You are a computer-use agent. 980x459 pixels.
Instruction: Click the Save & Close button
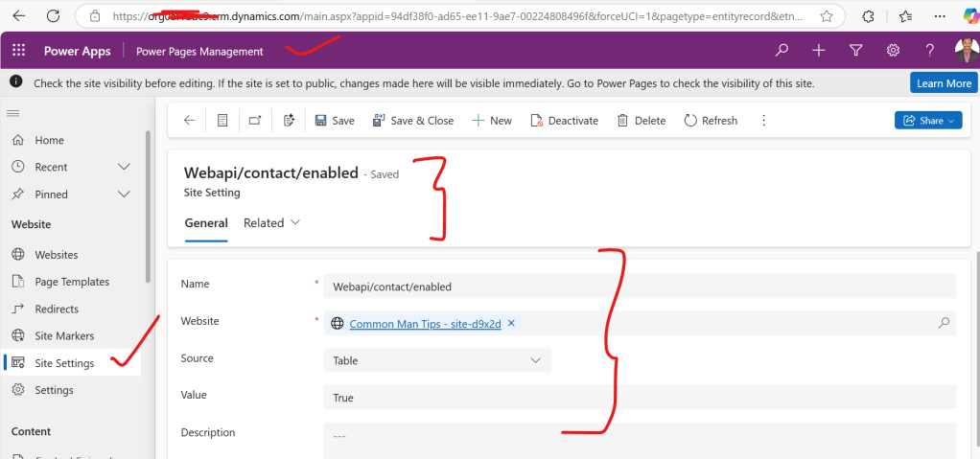point(412,121)
